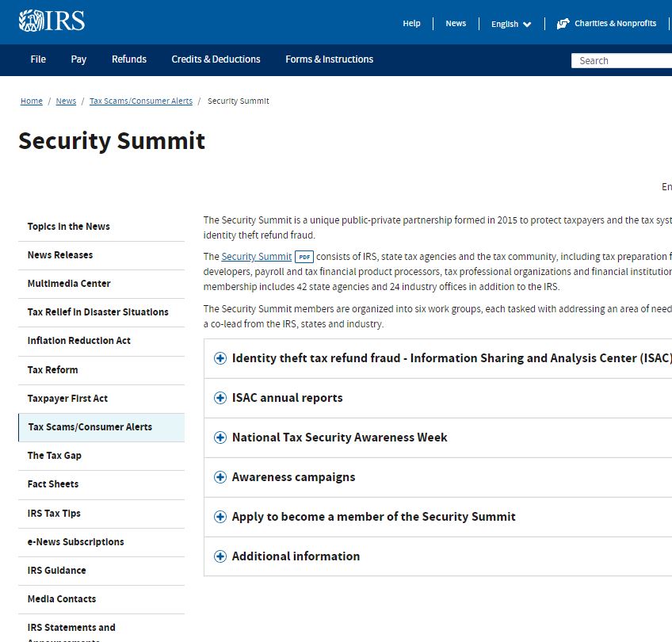Viewport: 672px width, 642px height.
Task: Open Tax Relief in Disaster Situations
Action: tap(101, 312)
